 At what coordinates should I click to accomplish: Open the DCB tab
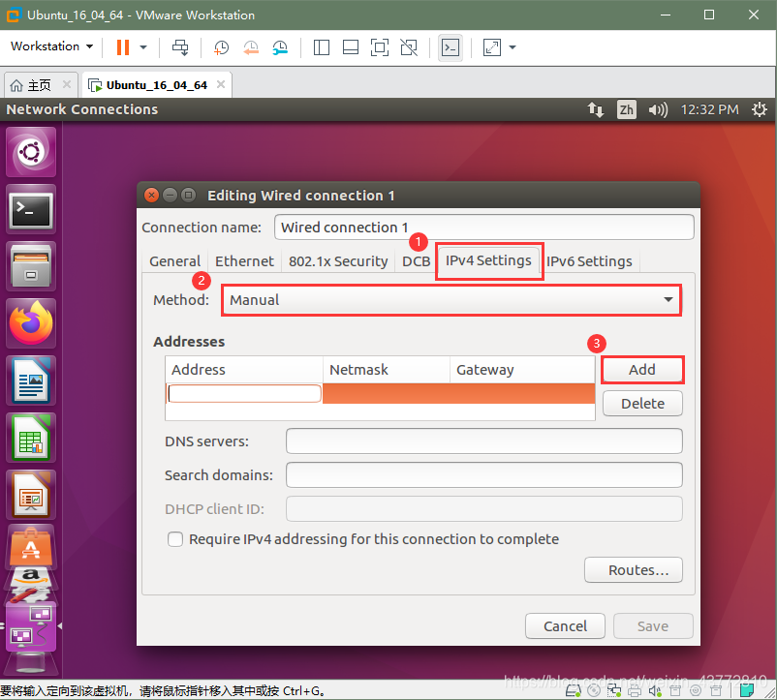[x=417, y=260]
